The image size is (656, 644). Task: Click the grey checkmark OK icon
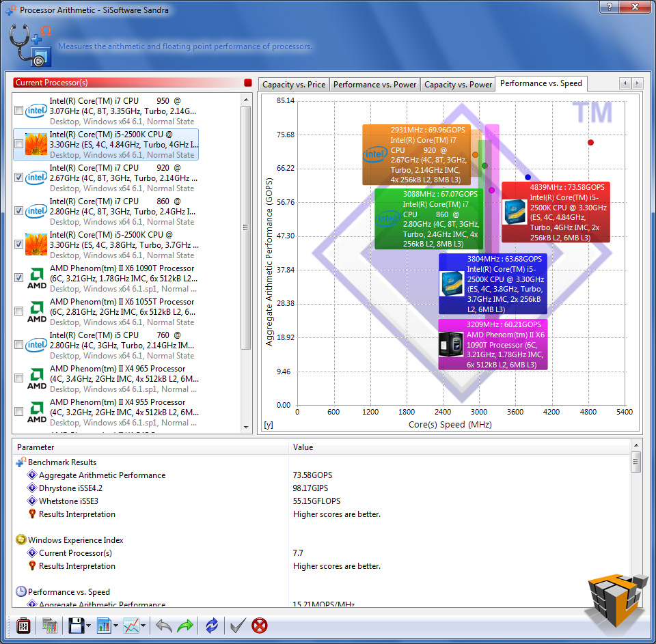(x=238, y=626)
